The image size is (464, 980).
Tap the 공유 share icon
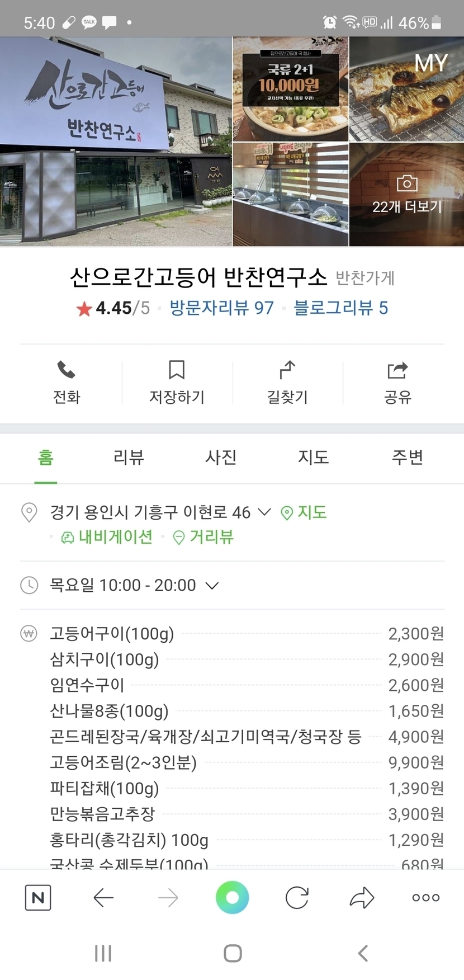(x=397, y=370)
